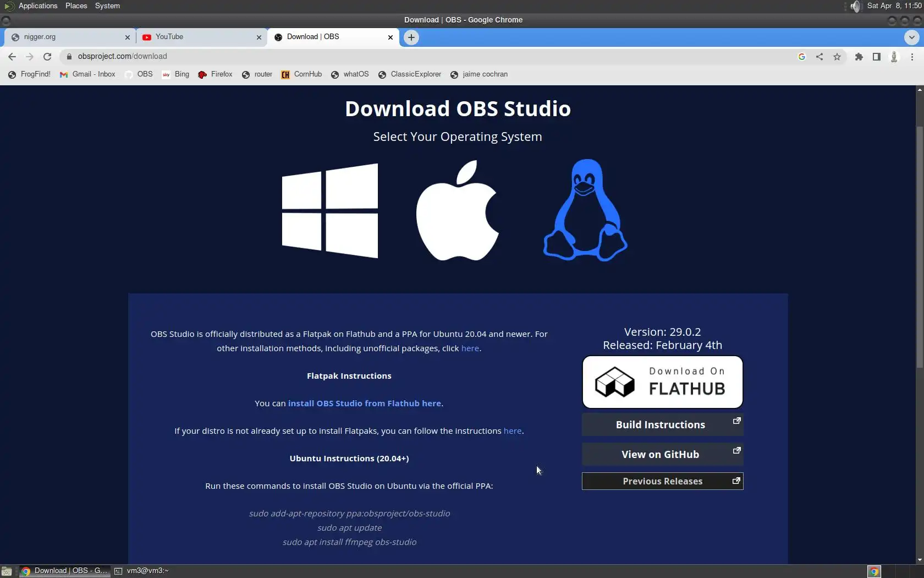Screen dimensions: 924x578
Task: Open the OBS bookmark
Action: click(139, 74)
